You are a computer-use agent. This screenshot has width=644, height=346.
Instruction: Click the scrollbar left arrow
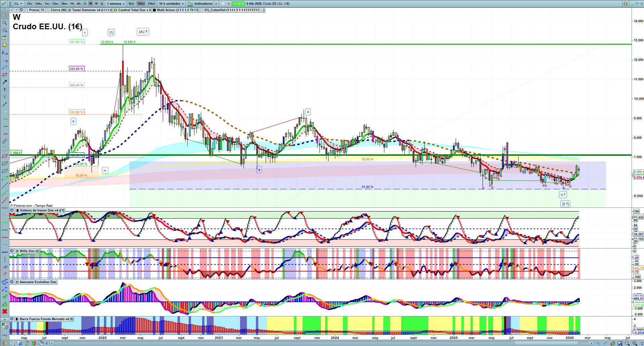(x=51, y=343)
